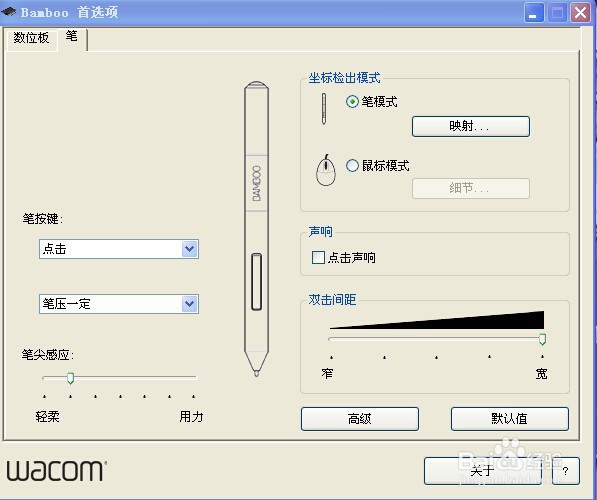
Task: Click the small pen mode icon
Action: tap(324, 109)
